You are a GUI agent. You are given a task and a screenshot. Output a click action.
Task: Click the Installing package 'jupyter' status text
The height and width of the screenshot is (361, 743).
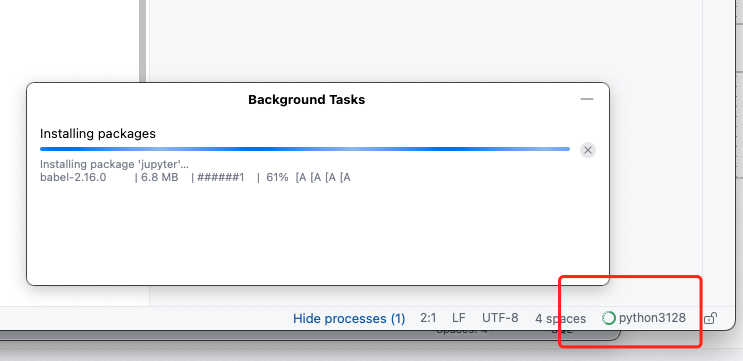click(x=114, y=164)
